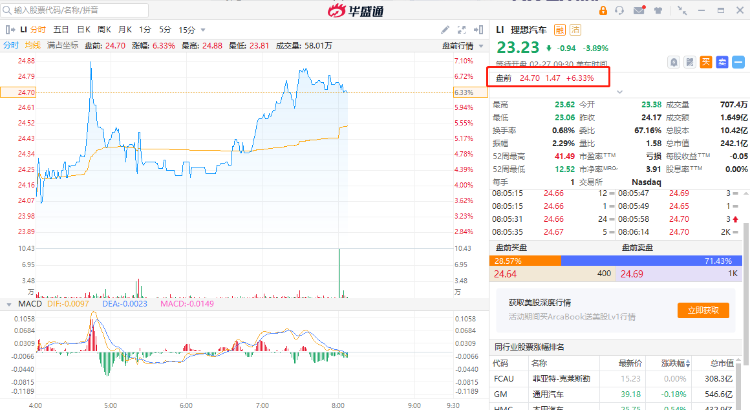Image resolution: width=750 pixels, height=410 pixels.
Task: Switch to the 5分 chart tab
Action: [165, 30]
